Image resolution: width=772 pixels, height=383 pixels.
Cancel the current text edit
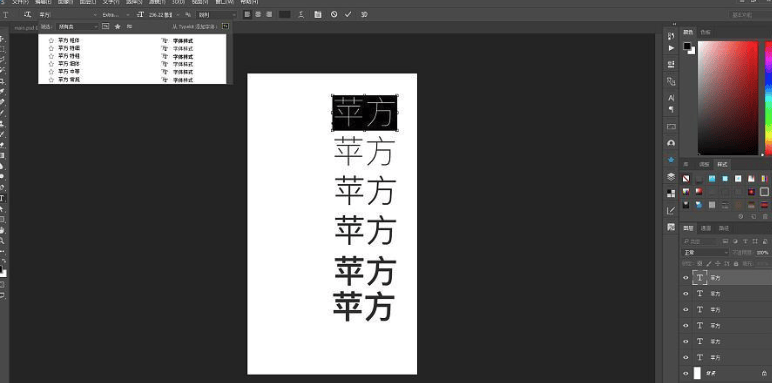(334, 15)
